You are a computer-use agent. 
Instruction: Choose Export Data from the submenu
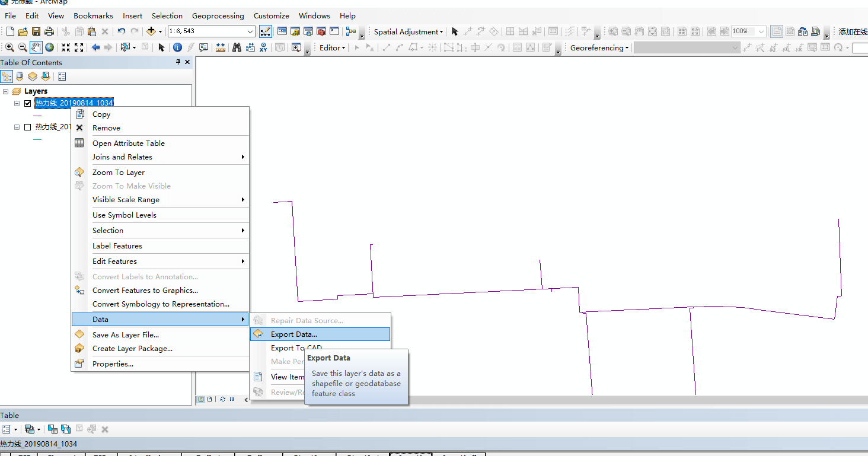[x=293, y=334]
